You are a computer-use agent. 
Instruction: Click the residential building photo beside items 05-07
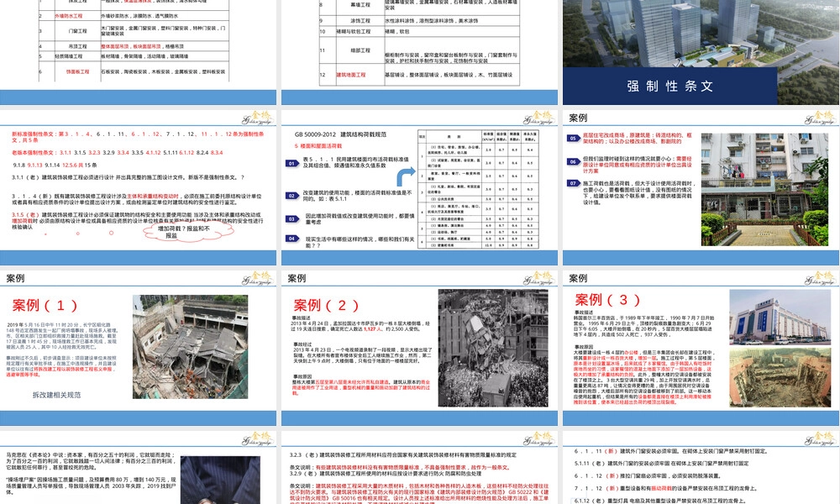tap(764, 190)
